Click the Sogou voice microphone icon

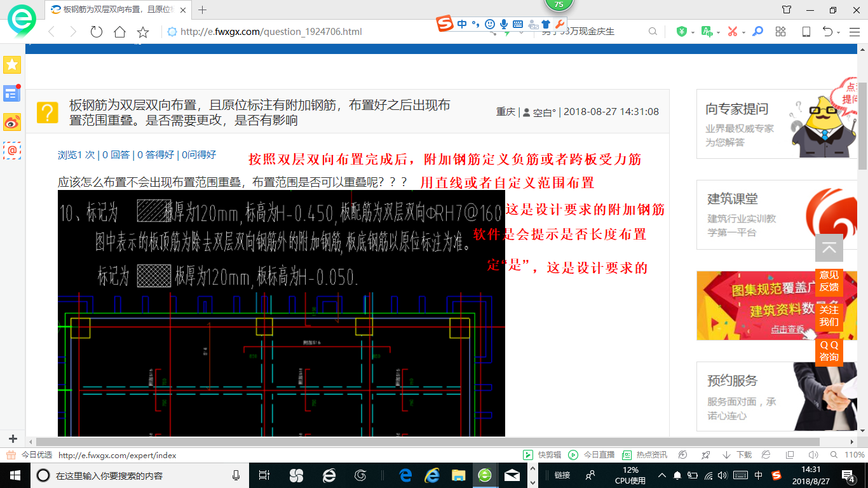click(504, 24)
